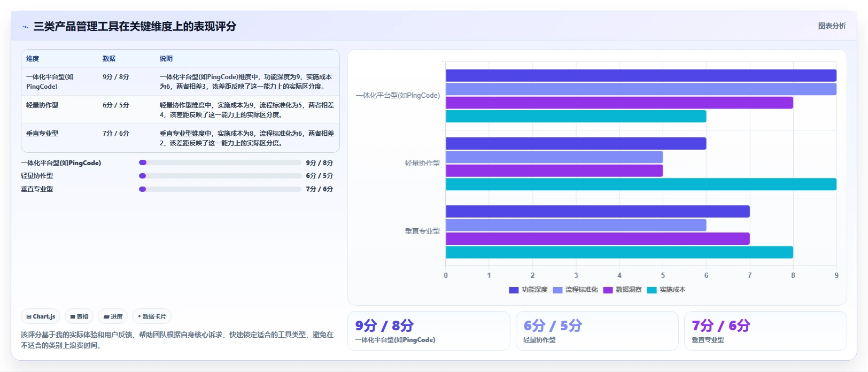Click 轻量协作型 实施成本 cyan bar
868x372 pixels.
[x=641, y=184]
